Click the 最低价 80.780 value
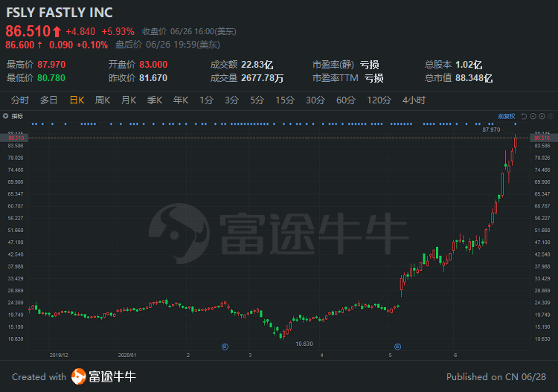 pyautogui.click(x=51, y=78)
